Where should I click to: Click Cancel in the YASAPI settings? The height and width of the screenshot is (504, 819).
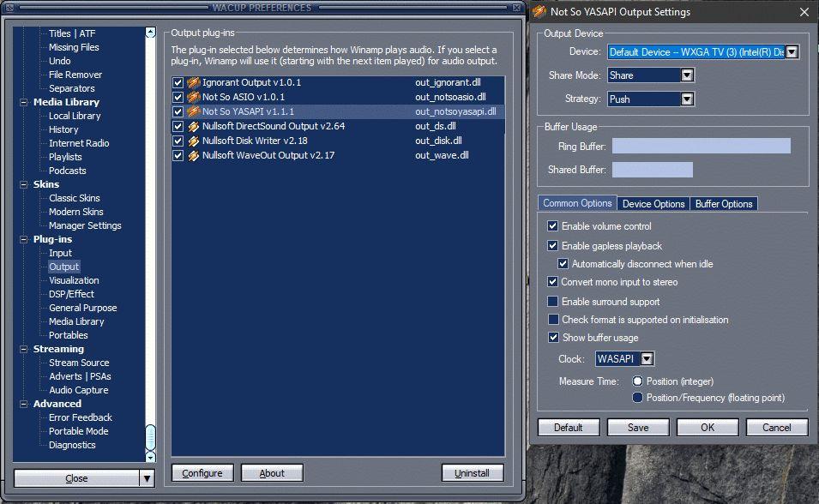click(777, 427)
